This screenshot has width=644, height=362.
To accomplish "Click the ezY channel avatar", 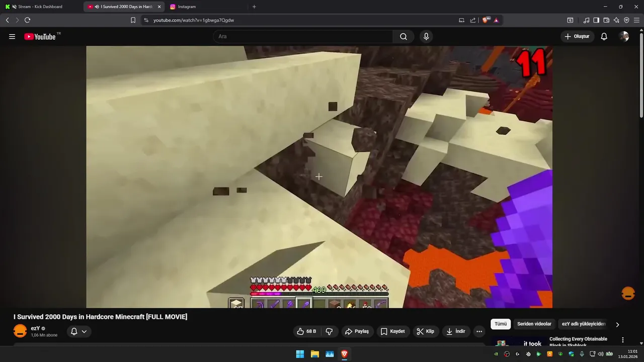I will (x=20, y=331).
